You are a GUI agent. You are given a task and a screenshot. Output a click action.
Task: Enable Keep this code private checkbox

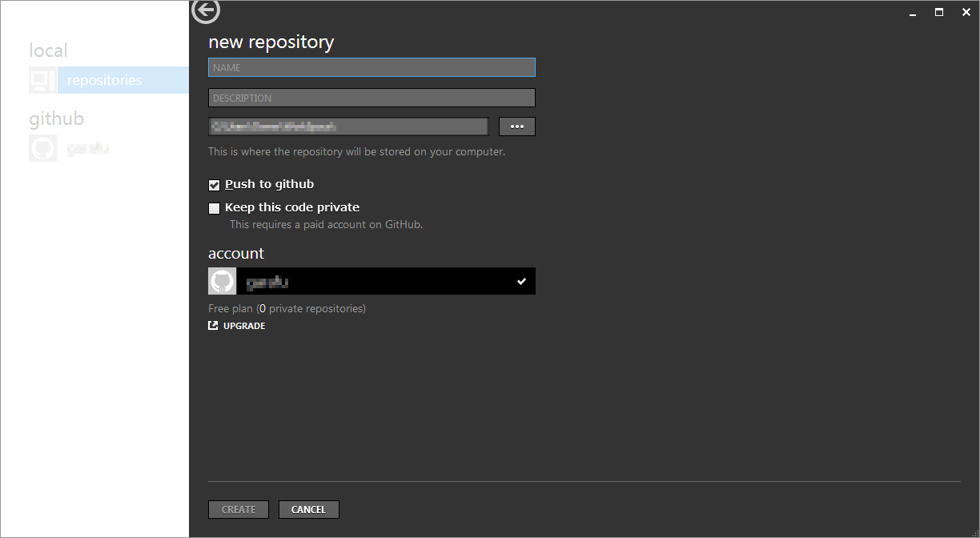[214, 208]
